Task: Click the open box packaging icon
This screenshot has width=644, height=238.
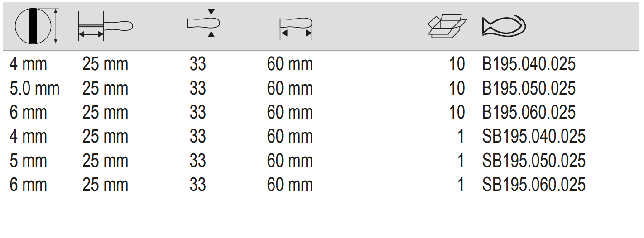Action: pos(447,27)
